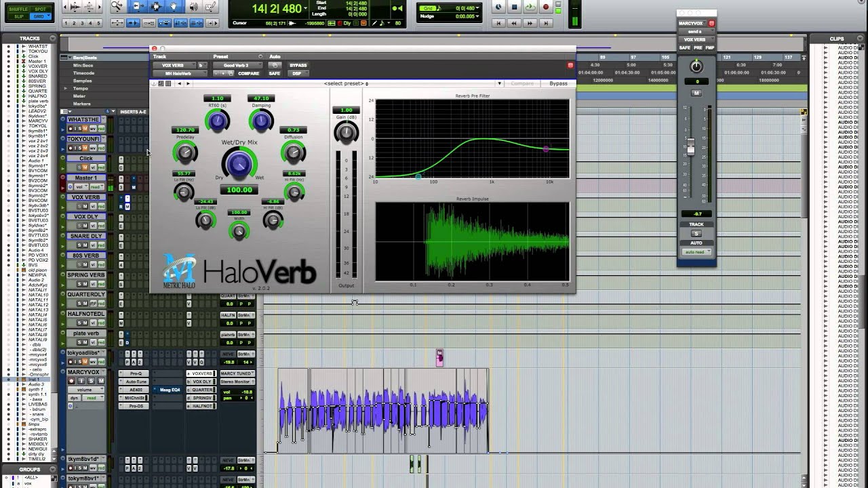Click the Rewind transport button
The width and height of the screenshot is (868, 488).
515,23
